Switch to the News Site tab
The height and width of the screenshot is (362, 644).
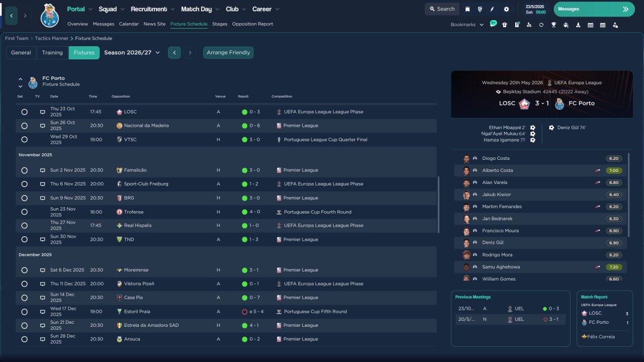pos(154,24)
